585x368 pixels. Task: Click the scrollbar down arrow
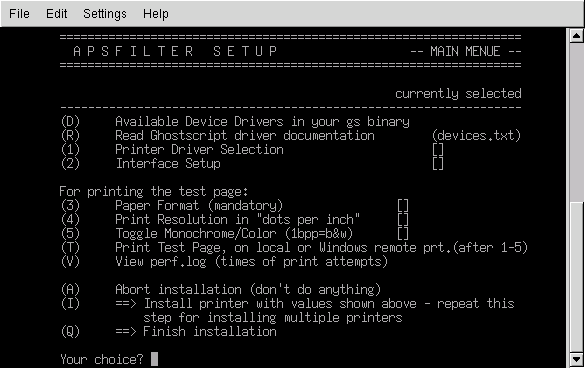576,360
